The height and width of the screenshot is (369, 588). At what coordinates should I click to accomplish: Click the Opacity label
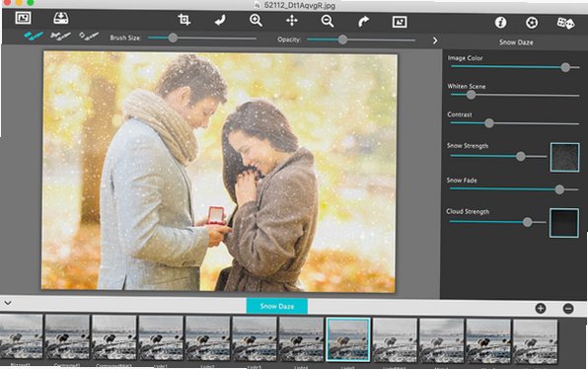pos(289,39)
